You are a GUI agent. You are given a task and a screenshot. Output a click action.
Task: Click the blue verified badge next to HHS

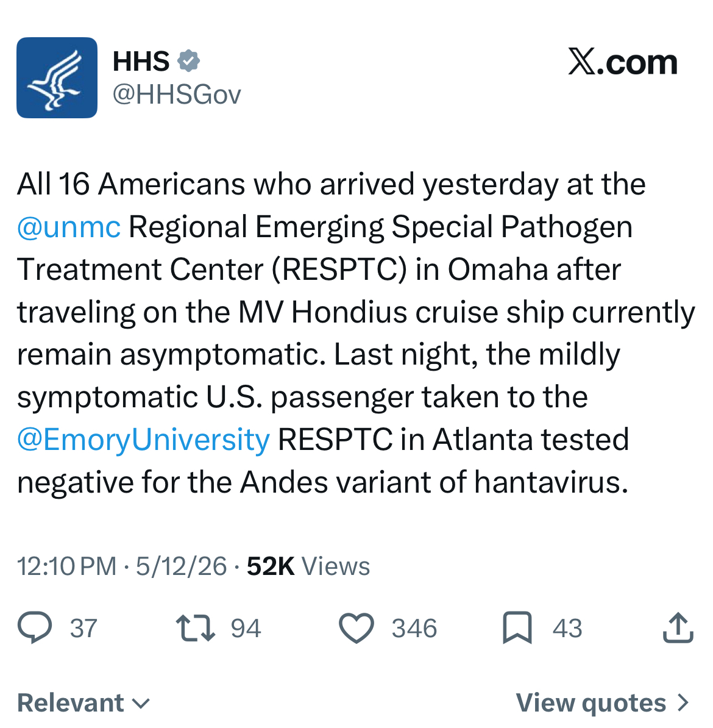(x=188, y=61)
